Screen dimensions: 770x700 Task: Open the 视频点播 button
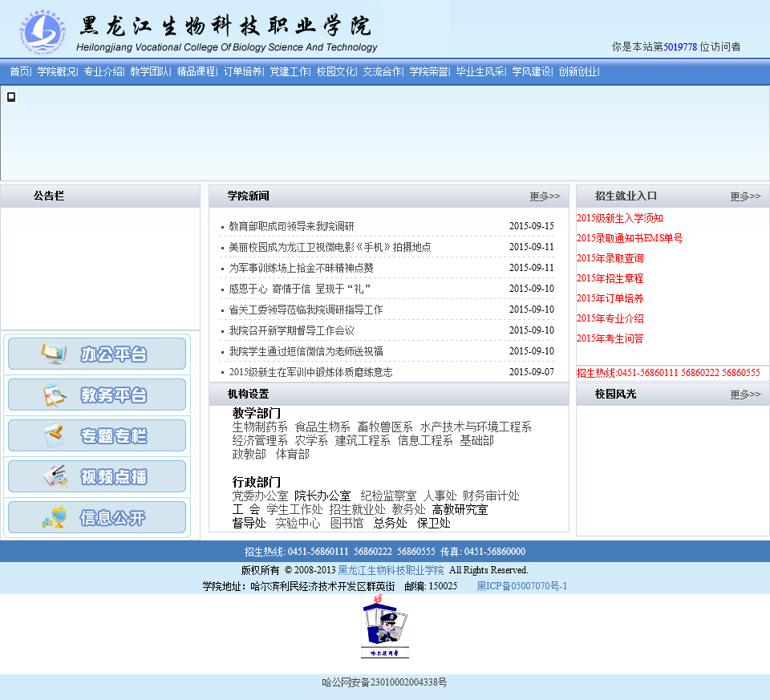(97, 476)
